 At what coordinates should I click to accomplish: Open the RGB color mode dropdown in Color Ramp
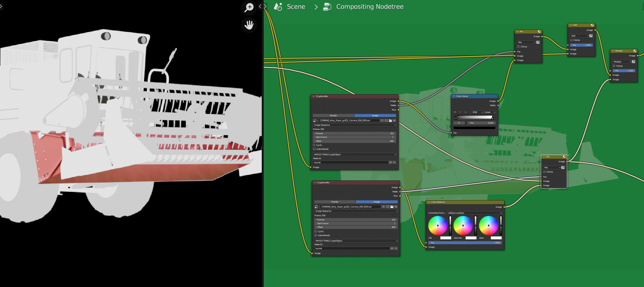coord(477,112)
